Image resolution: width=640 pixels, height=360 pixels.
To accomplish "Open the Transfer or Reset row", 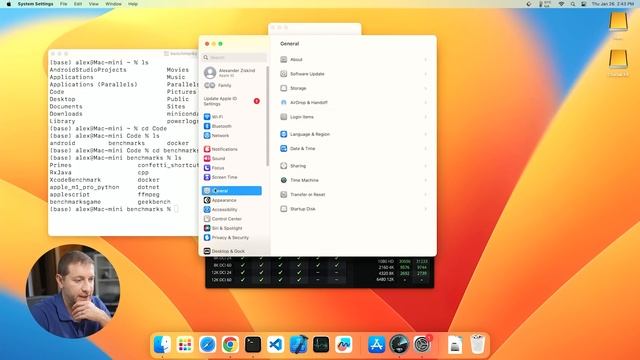I will (x=353, y=195).
